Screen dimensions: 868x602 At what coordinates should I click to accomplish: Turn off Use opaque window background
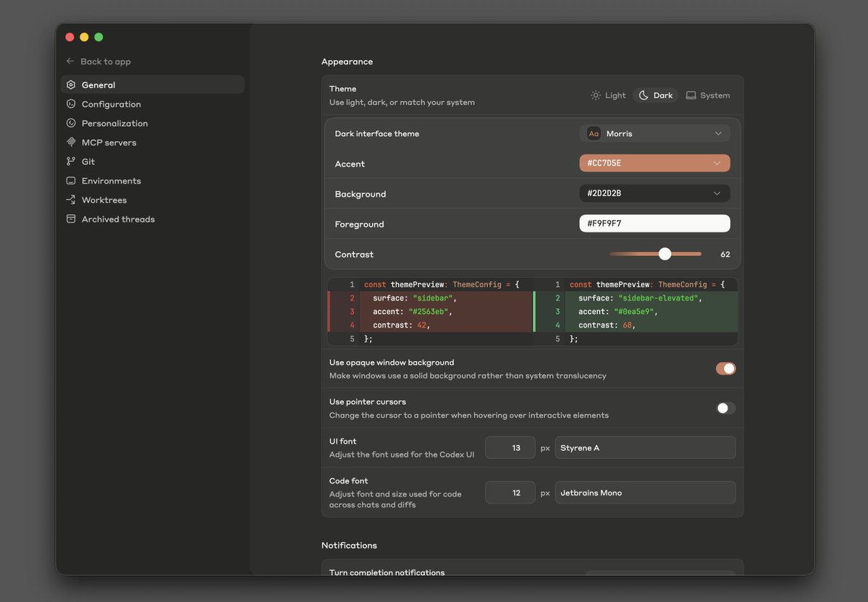coord(725,368)
